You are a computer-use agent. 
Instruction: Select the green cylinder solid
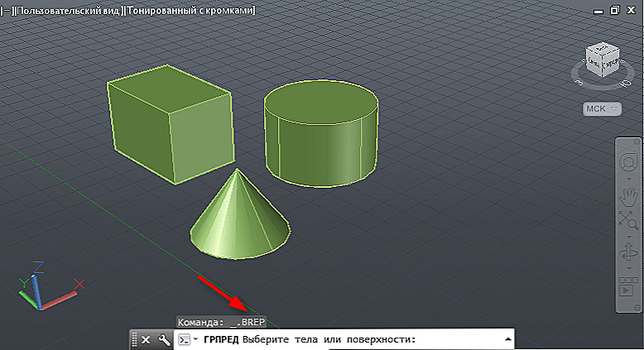click(321, 134)
